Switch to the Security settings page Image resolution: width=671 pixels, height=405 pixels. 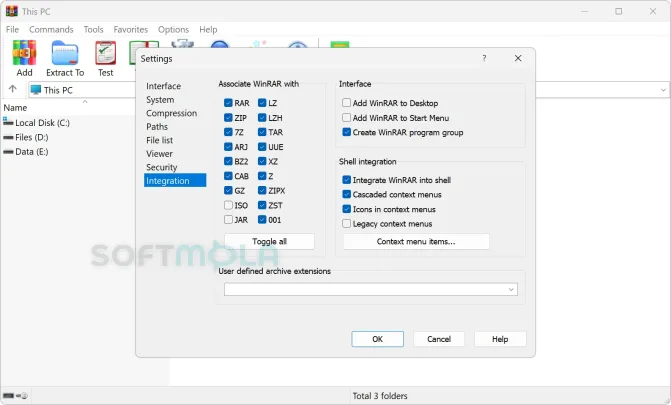(x=162, y=167)
